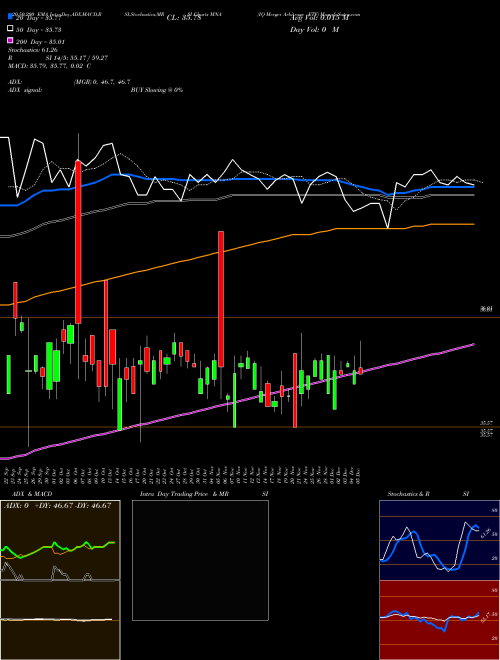Click the white 50 Day legend swatch
This screenshot has height=660, width=500.
10,29
